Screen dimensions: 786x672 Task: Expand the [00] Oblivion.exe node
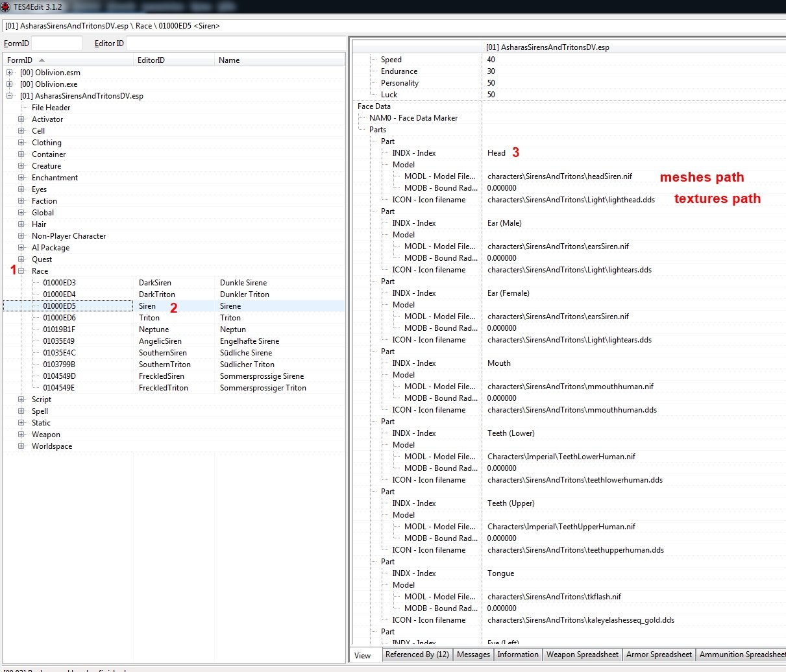point(10,84)
